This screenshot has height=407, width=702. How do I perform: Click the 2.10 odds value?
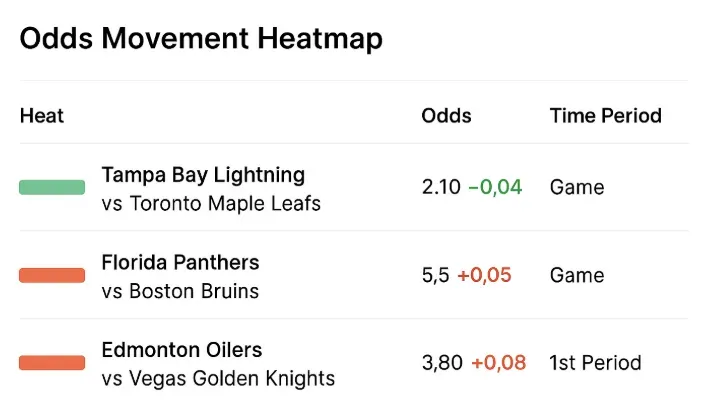click(x=441, y=187)
